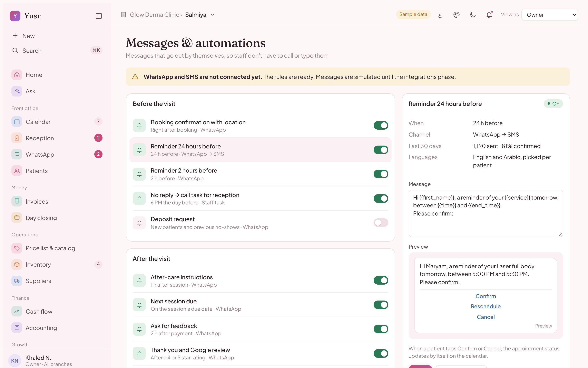Turn off Reminder 2 hours before
The width and height of the screenshot is (588, 368).
381,174
